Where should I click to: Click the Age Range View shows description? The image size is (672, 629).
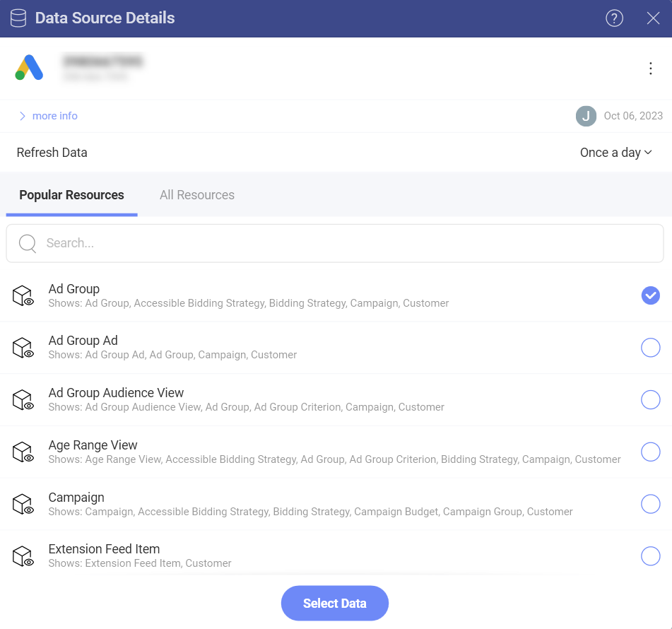pos(334,459)
